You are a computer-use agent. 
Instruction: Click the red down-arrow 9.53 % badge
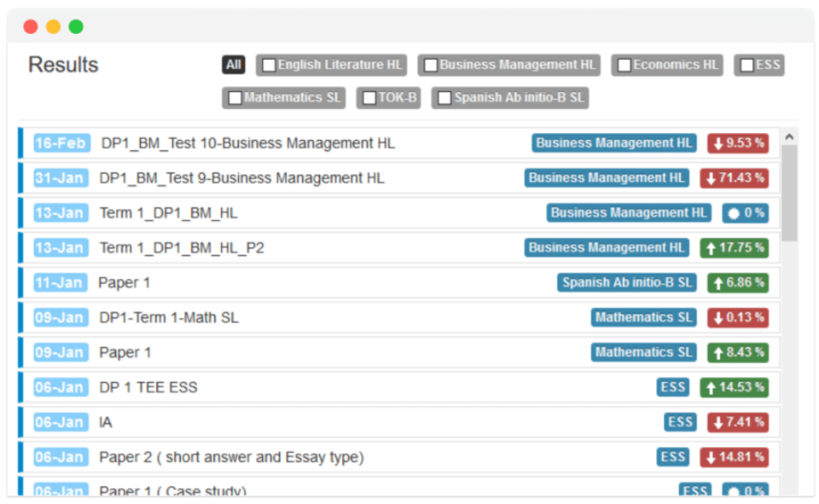tap(738, 143)
